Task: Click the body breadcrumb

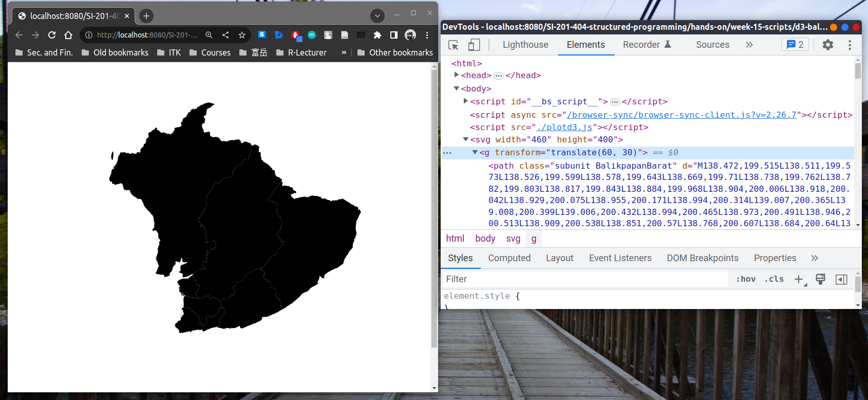Action: (485, 239)
